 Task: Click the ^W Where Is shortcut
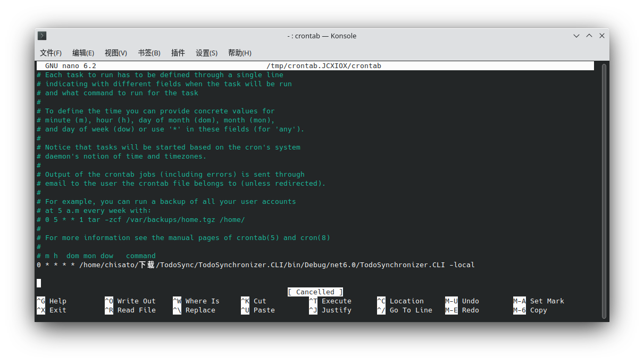tap(196, 301)
